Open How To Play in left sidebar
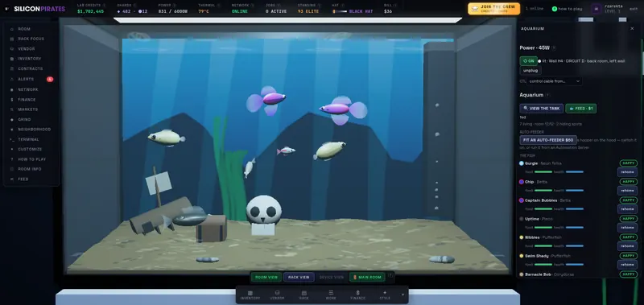644x305 pixels. (31, 159)
